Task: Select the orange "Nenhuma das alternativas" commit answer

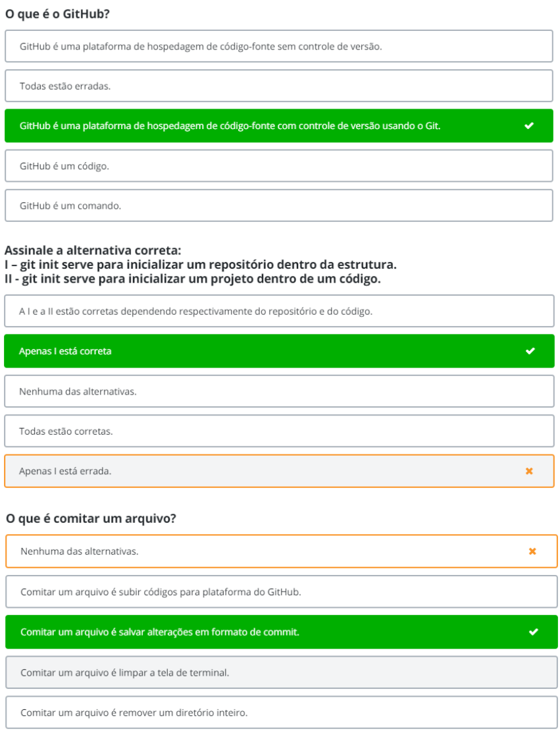Action: [x=263, y=551]
